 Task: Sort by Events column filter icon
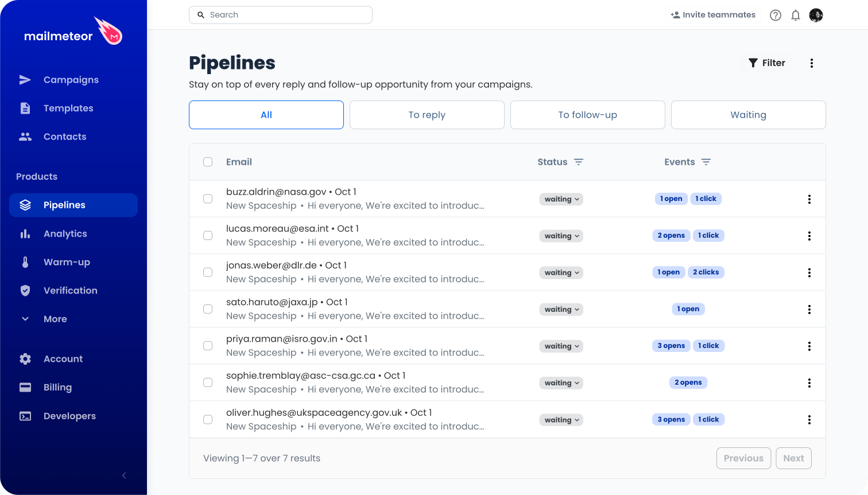coord(706,162)
